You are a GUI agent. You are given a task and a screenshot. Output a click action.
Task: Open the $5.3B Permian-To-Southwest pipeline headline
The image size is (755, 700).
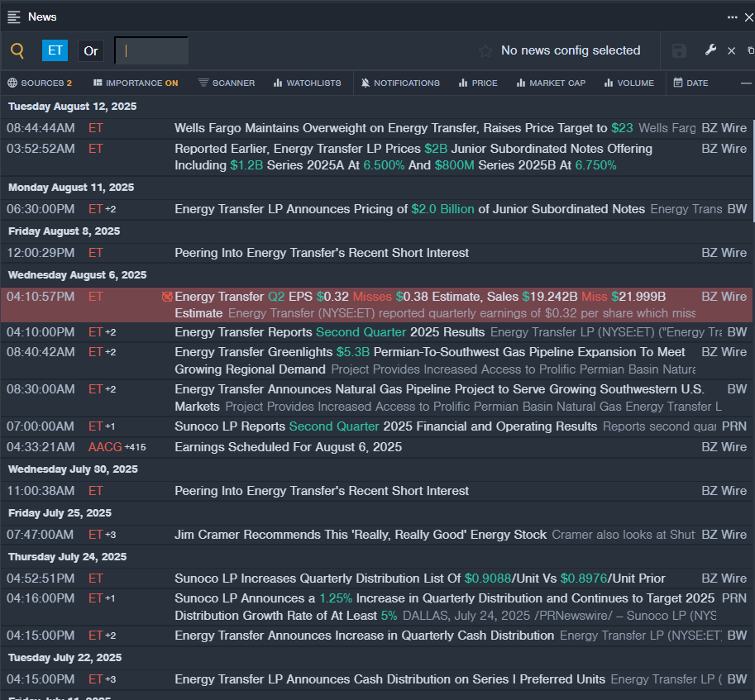(429, 360)
